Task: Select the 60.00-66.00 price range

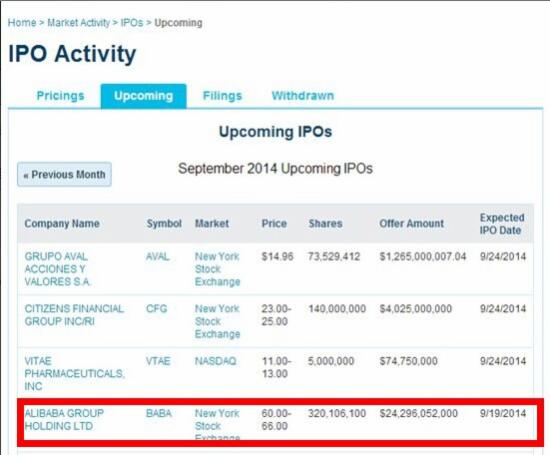Action: point(276,420)
